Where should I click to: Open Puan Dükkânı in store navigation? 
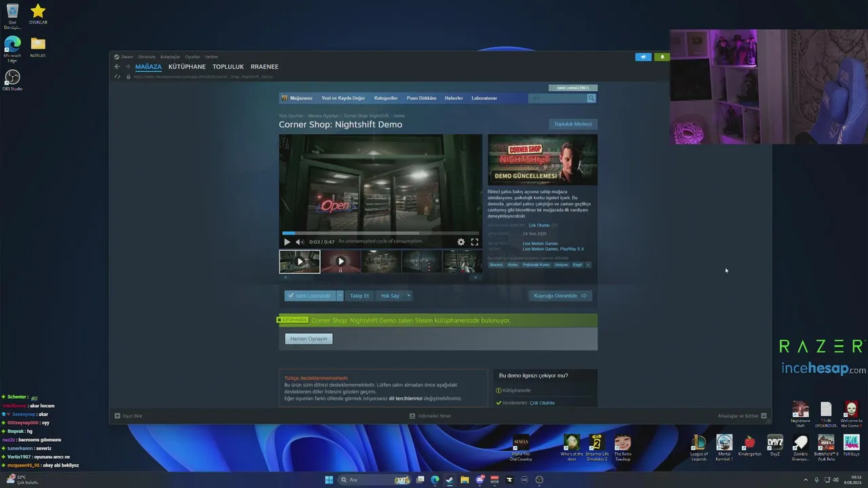(x=422, y=98)
